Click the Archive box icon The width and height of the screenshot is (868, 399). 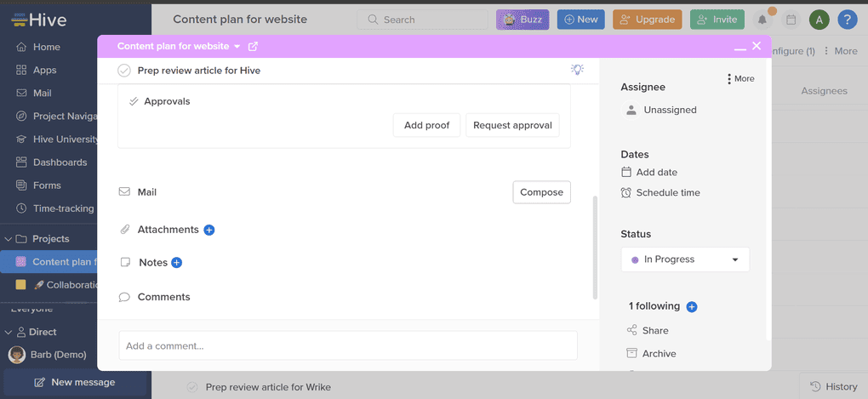[x=631, y=353]
